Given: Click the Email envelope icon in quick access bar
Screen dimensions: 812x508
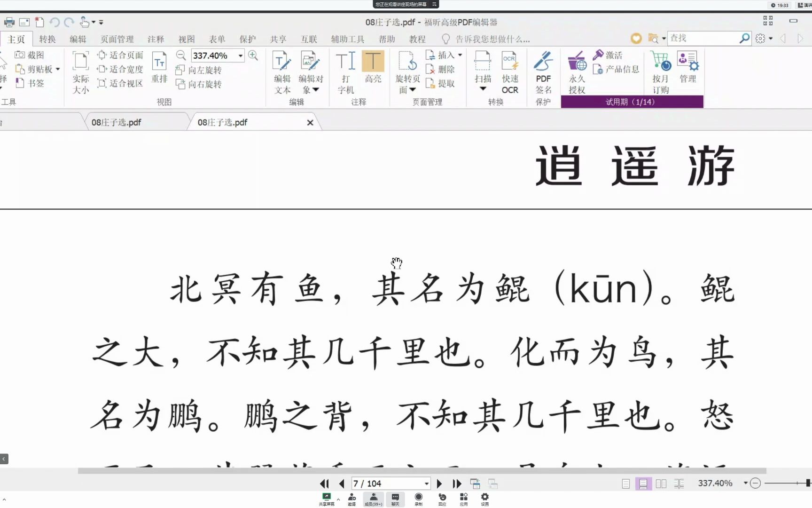Looking at the screenshot, I should coord(24,22).
